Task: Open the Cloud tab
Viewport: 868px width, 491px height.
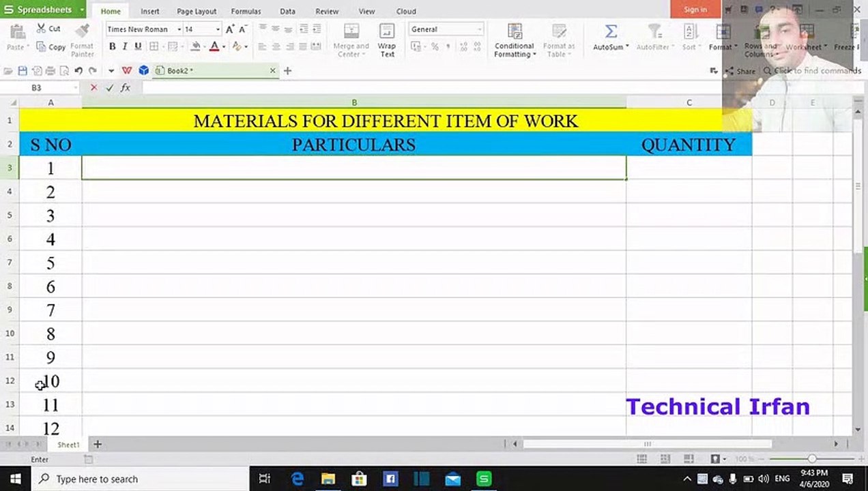Action: tap(406, 11)
